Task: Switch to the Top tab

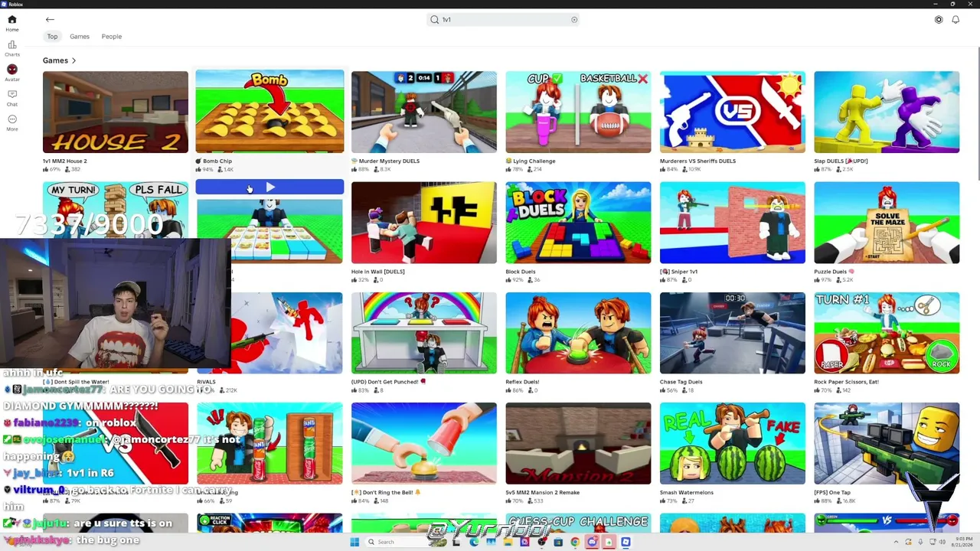Action: pos(52,37)
